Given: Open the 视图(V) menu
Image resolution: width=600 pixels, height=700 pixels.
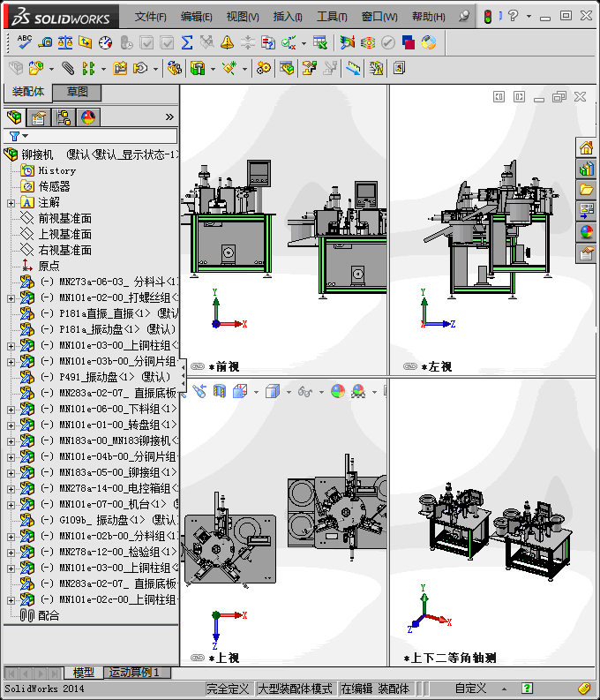Looking at the screenshot, I should [243, 17].
